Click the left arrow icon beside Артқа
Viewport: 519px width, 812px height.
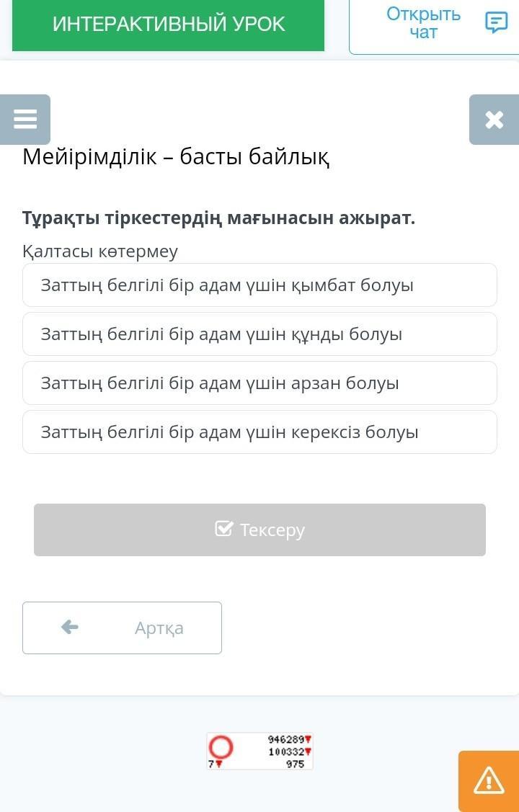coord(69,628)
